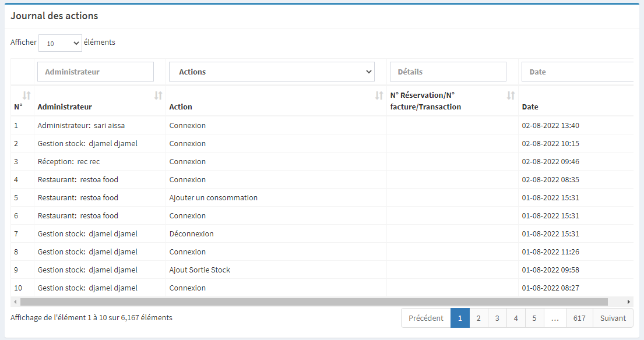Viewport: 644px width, 340px height.
Task: Sort table by Administrateur column icon
Action: pos(158,95)
